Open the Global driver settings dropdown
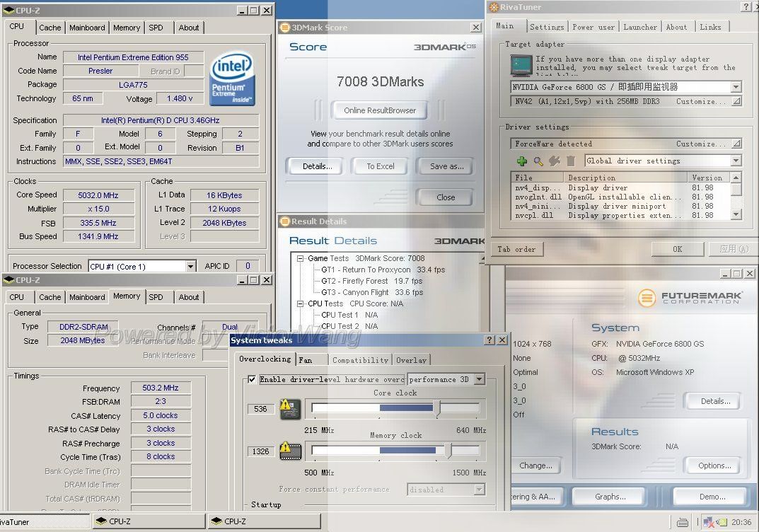 point(736,161)
